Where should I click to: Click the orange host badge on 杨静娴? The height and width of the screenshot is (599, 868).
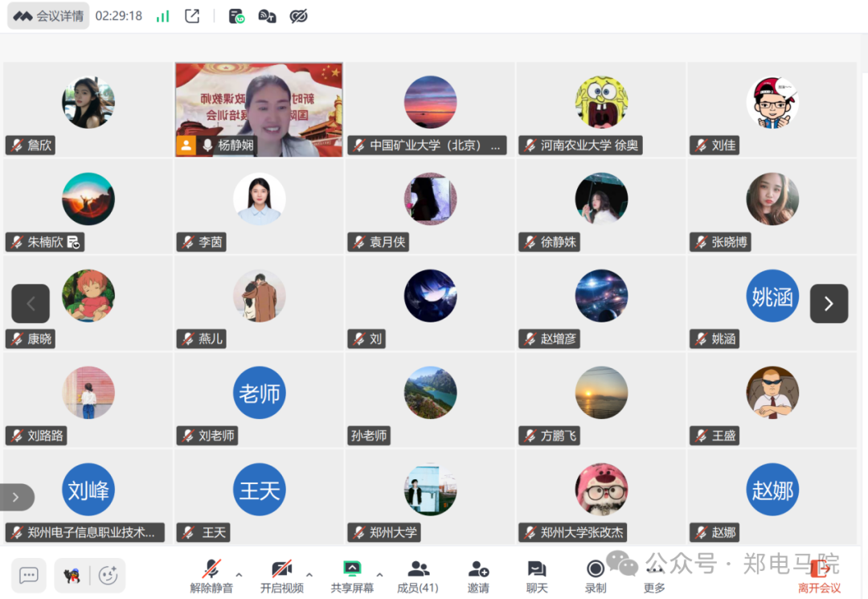point(186,146)
